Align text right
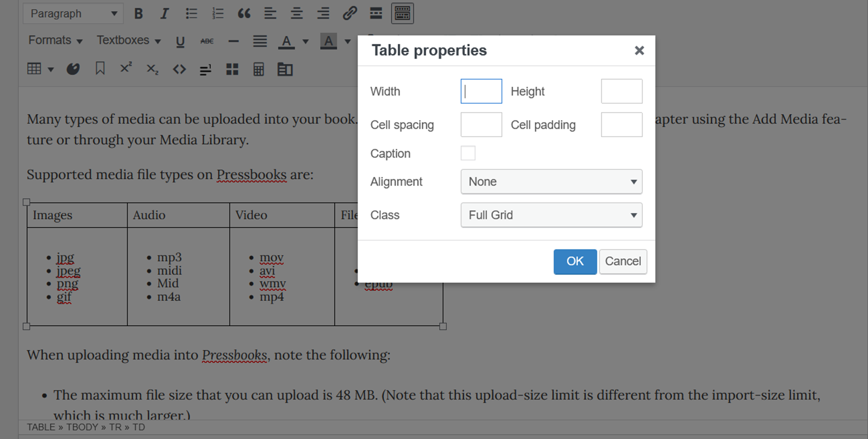This screenshot has height=439, width=868. (x=323, y=13)
